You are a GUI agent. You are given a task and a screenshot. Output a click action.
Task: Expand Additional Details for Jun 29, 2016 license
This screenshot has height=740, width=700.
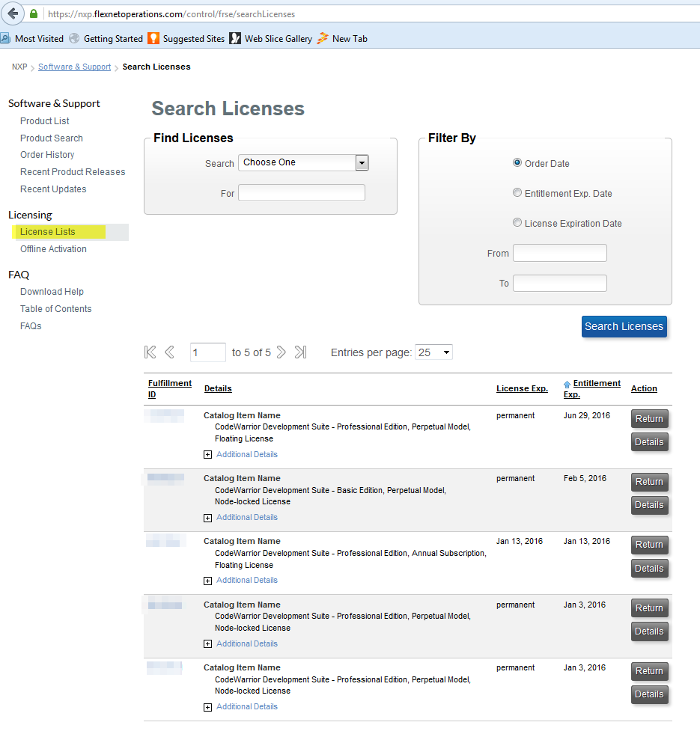(207, 454)
